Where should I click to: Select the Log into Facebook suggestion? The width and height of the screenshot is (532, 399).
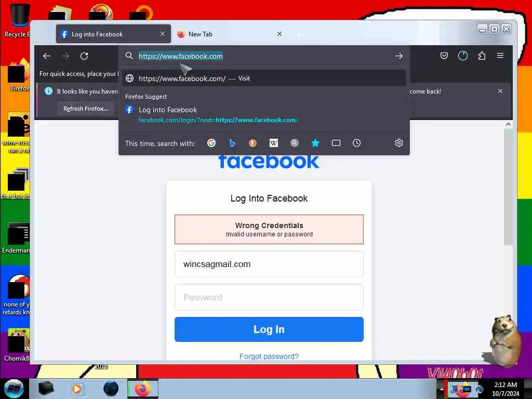[264, 114]
